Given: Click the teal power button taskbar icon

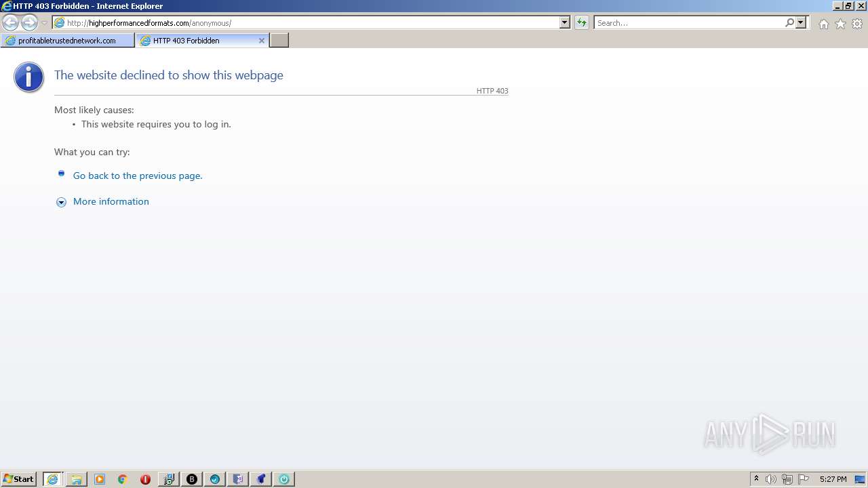Looking at the screenshot, I should click(284, 479).
